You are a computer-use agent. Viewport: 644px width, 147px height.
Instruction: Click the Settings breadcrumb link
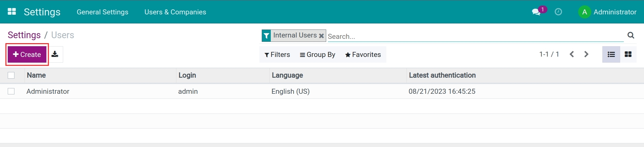(24, 35)
